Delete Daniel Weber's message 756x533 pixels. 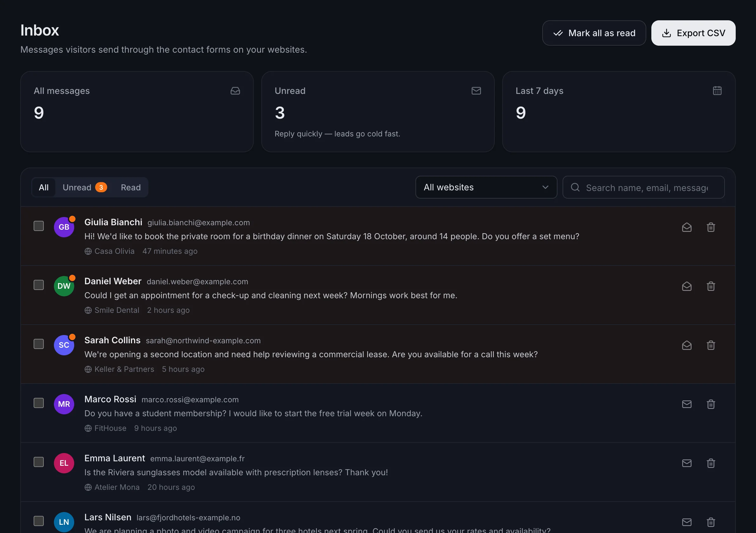point(711,286)
